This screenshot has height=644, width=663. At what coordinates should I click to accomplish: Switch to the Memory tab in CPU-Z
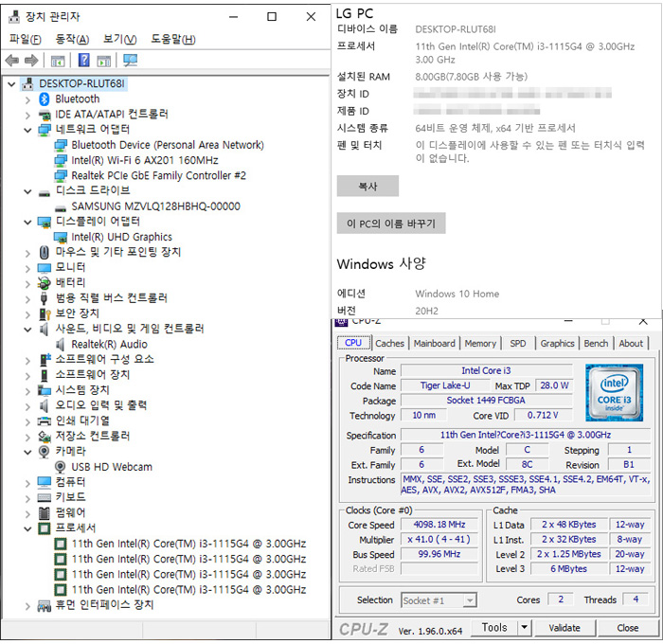(480, 344)
